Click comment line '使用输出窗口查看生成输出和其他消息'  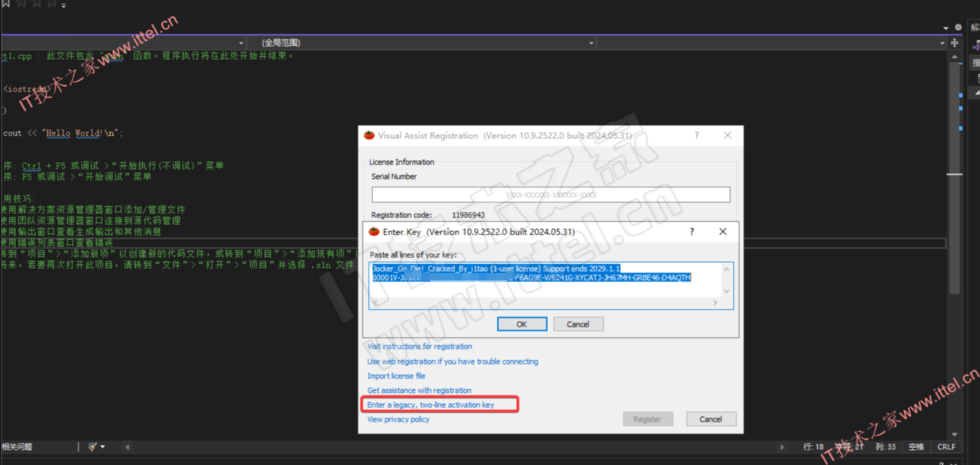(81, 232)
